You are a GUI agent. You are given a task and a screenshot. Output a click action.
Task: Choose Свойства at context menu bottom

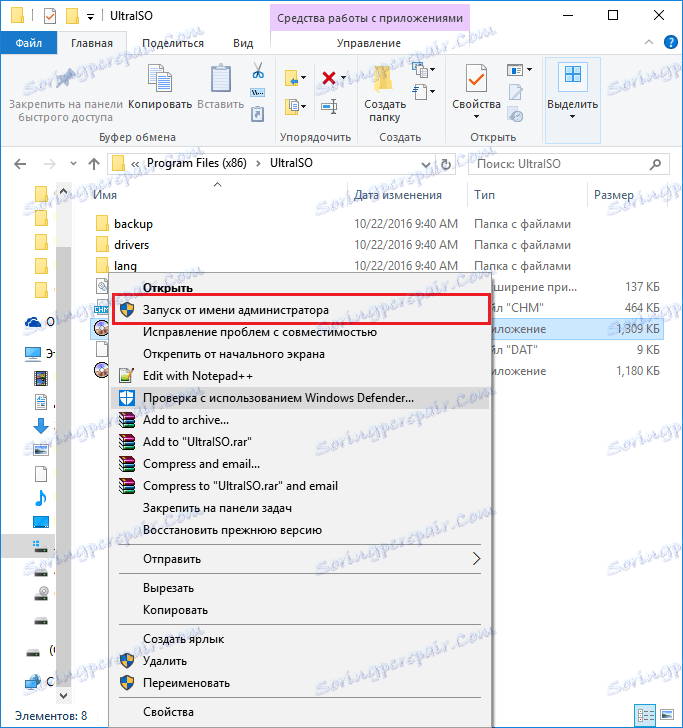tap(299, 712)
